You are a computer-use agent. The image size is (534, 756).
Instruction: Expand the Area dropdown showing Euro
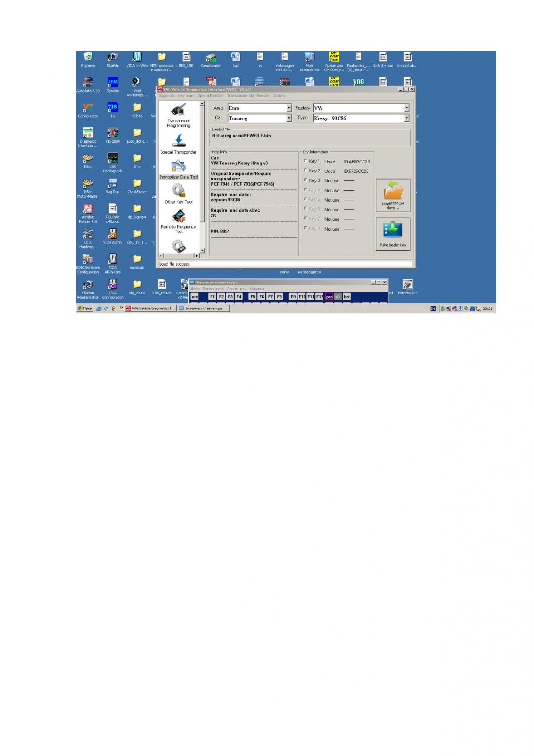tap(289, 108)
